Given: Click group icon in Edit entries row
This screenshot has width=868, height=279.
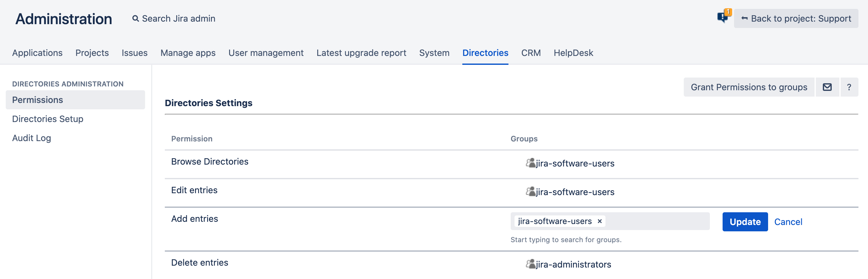Looking at the screenshot, I should (x=530, y=192).
